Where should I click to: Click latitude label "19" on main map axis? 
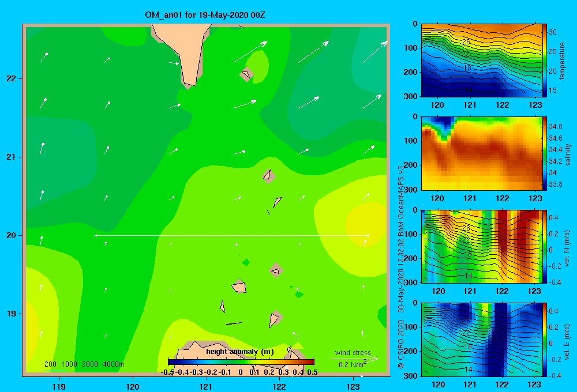click(12, 314)
